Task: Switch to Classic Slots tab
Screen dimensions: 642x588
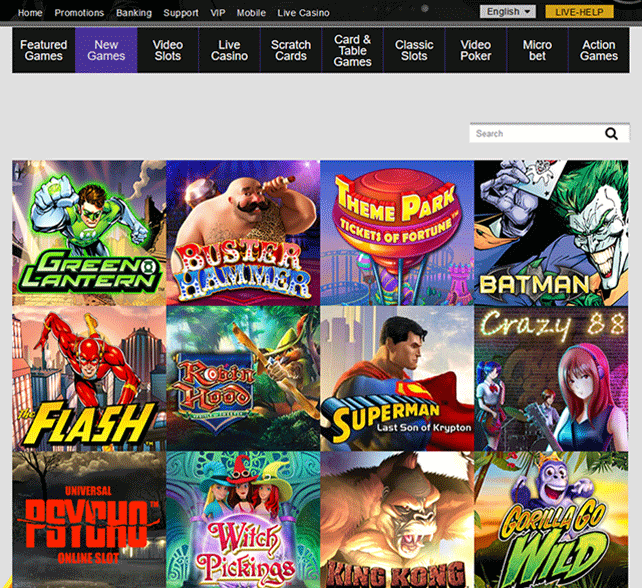Action: click(x=414, y=50)
